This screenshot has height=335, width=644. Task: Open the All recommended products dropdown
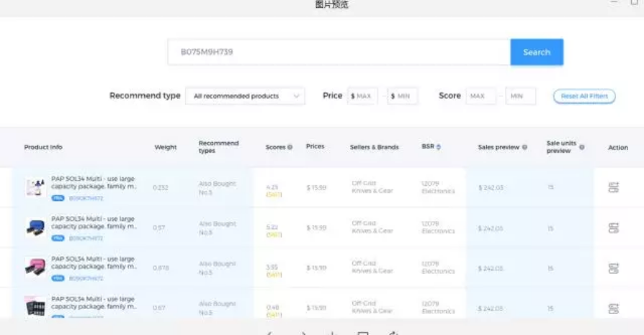coord(245,96)
